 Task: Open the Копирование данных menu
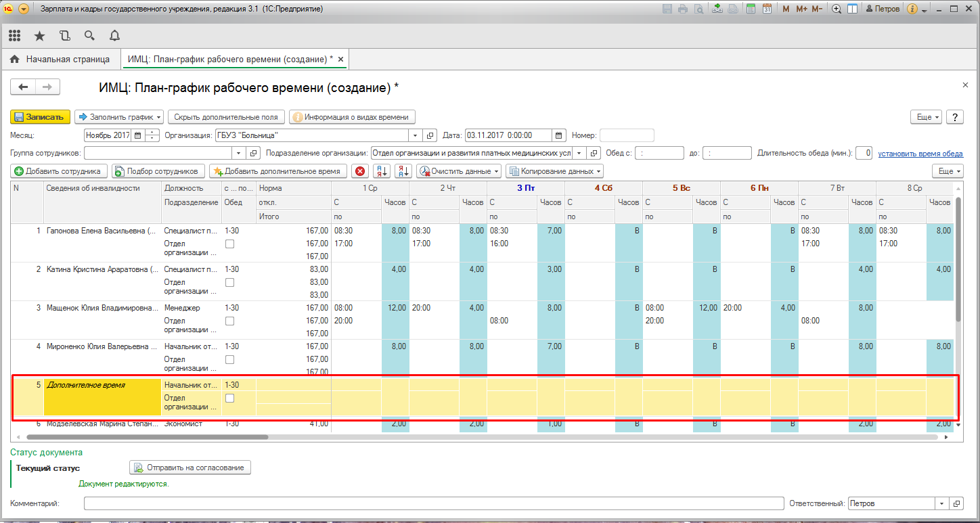point(554,171)
